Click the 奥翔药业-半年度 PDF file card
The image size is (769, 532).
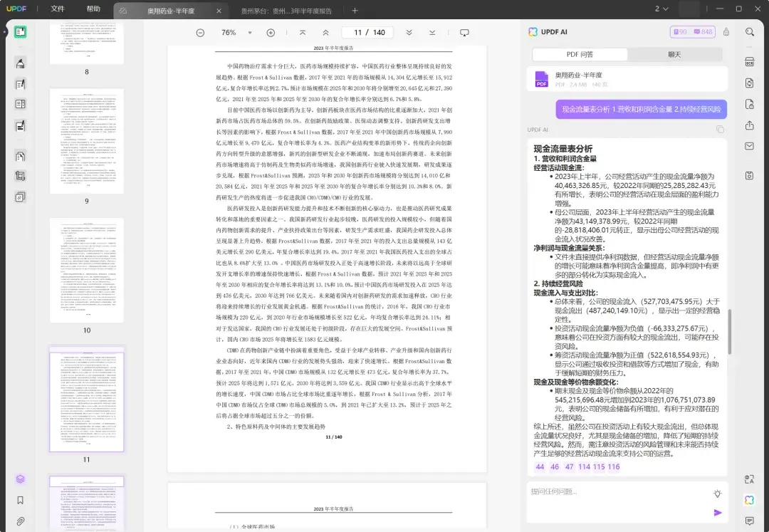(627, 79)
